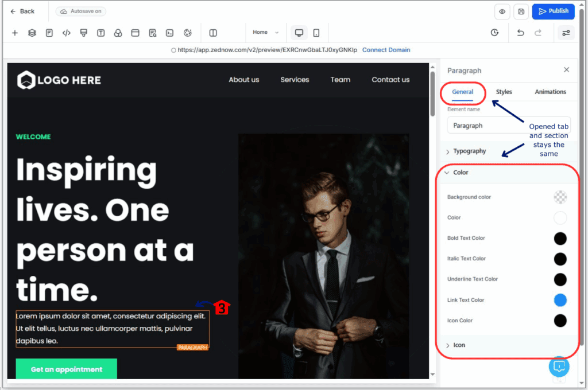Image resolution: width=588 pixels, height=390 pixels.
Task: Switch to the General tab
Action: click(462, 92)
